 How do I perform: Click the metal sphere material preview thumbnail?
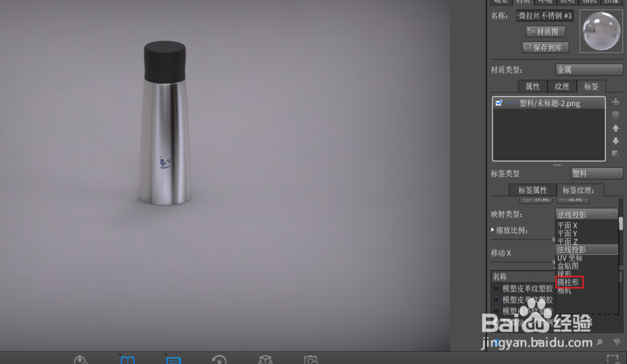pyautogui.click(x=601, y=31)
